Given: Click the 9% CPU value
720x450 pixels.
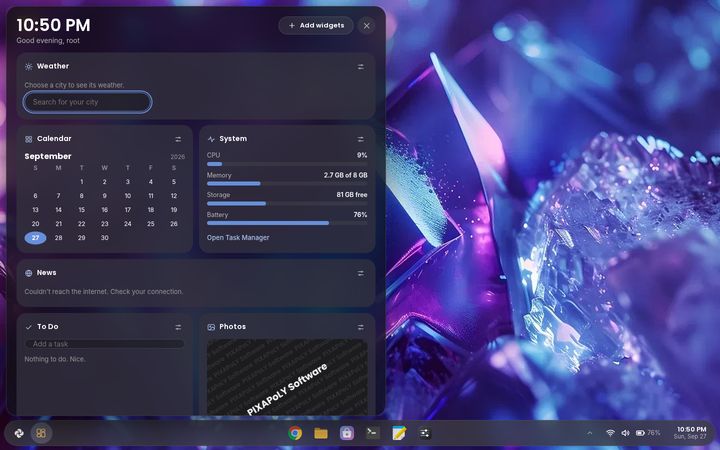Looking at the screenshot, I should pos(362,156).
